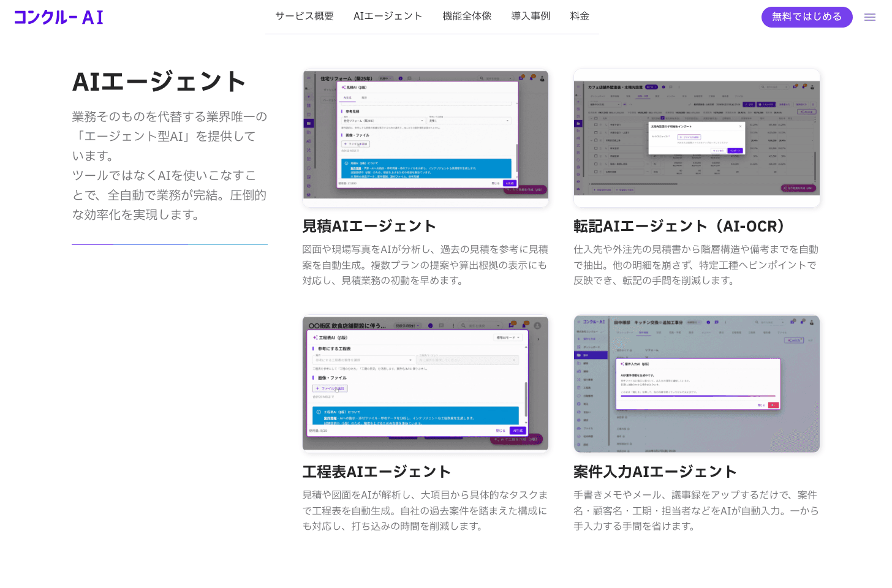Open the サービス概要 menu item
This screenshot has height=588, width=892.
click(x=304, y=17)
